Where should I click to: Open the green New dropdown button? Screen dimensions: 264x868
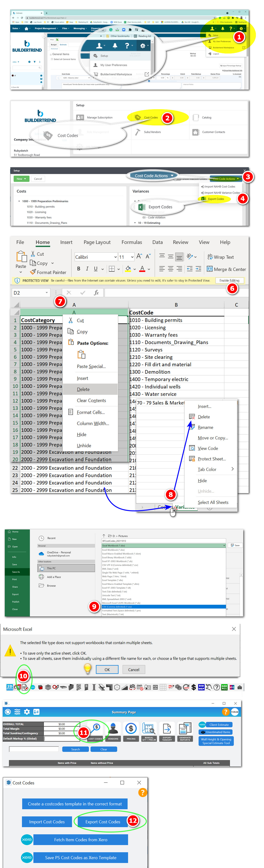21,178
